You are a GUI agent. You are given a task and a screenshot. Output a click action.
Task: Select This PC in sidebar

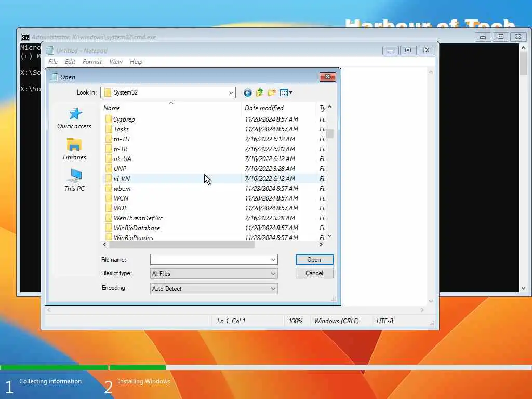pyautogui.click(x=74, y=180)
